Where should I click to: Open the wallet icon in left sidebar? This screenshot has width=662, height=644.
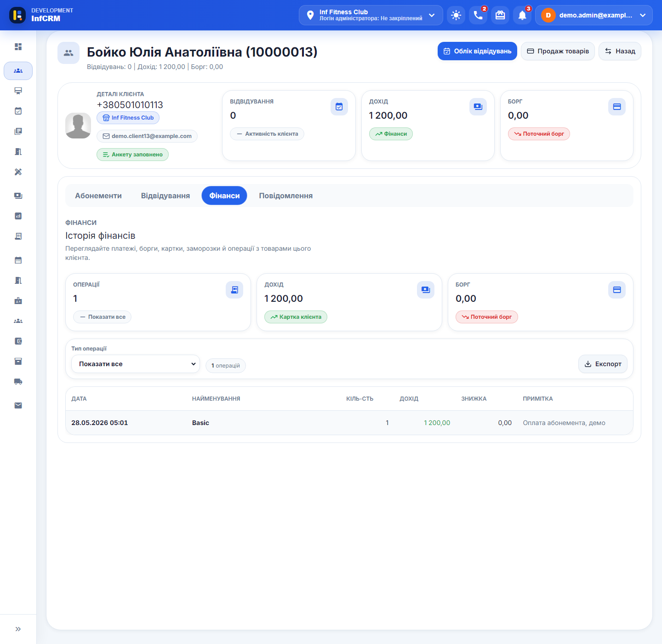point(18,341)
